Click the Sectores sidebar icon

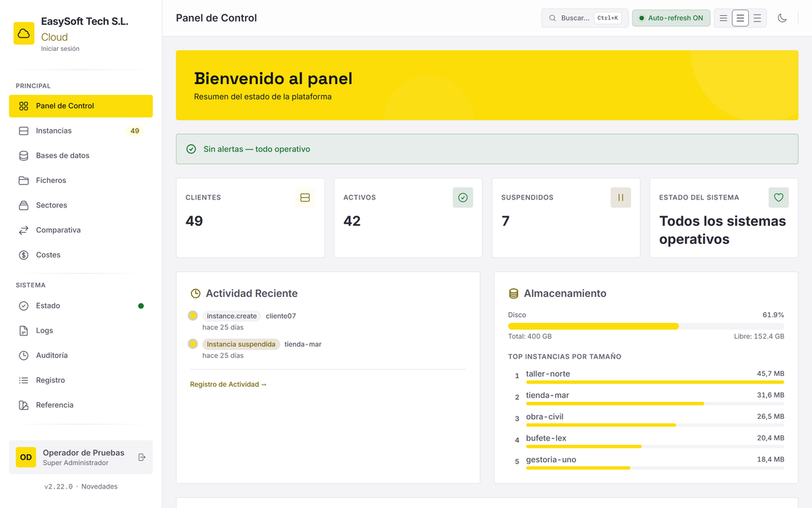[x=24, y=206]
